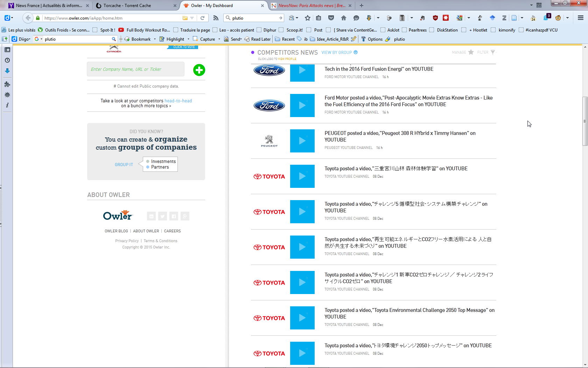Click the head-to-head link
This screenshot has height=368, width=588.
tap(178, 101)
